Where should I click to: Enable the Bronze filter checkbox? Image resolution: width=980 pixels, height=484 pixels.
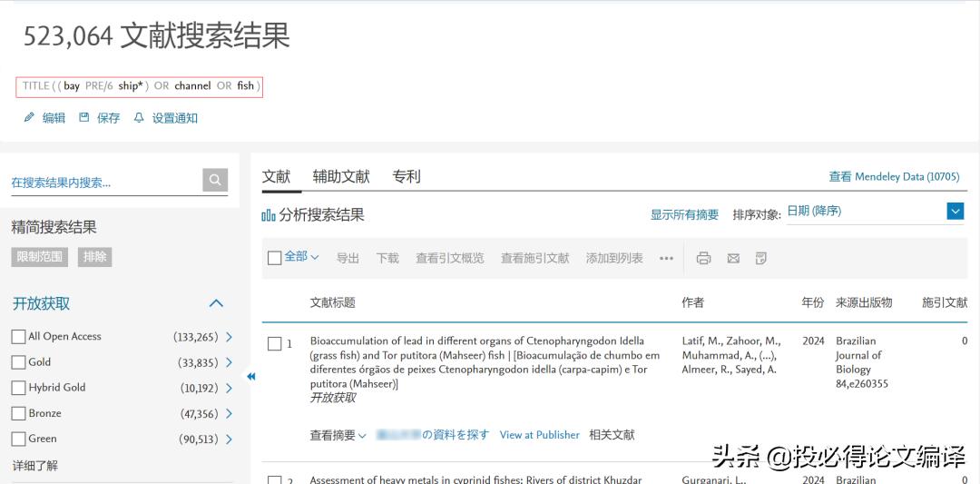point(18,413)
